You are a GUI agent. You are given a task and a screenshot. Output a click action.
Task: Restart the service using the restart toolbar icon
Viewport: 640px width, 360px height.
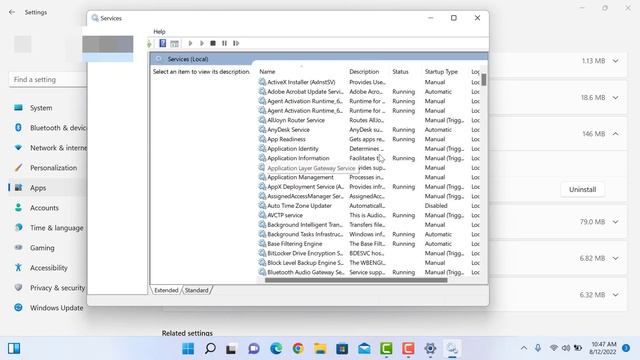tap(236, 43)
